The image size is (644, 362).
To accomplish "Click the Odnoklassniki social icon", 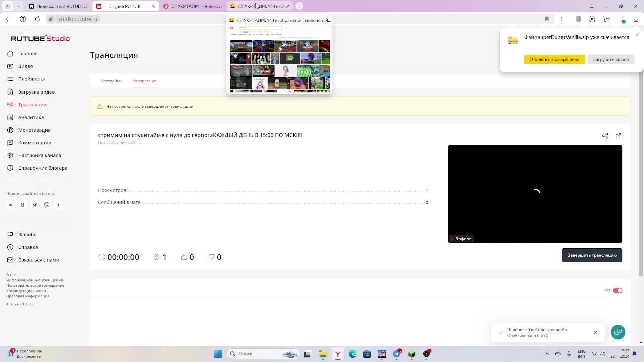I will [x=22, y=205].
